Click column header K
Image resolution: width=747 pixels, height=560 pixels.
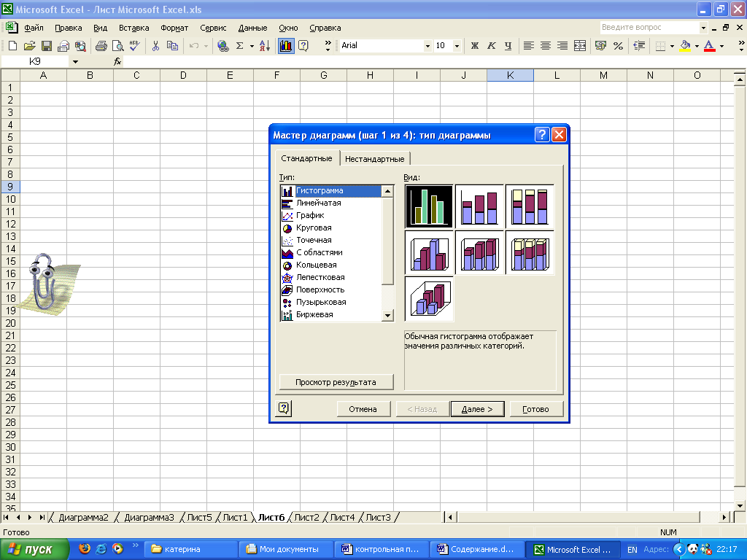510,75
